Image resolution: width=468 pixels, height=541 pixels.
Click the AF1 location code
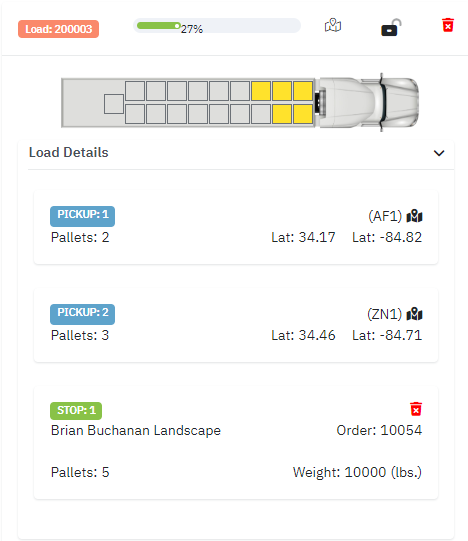[385, 216]
